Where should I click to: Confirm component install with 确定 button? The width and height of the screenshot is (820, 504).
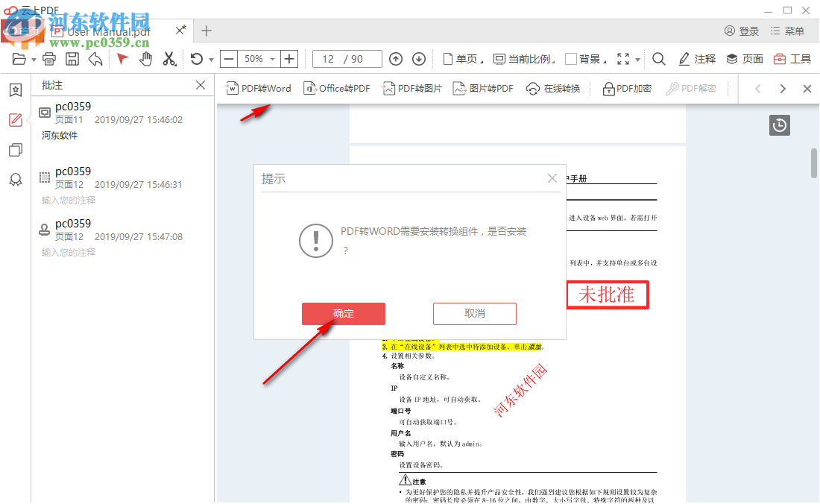pyautogui.click(x=343, y=313)
